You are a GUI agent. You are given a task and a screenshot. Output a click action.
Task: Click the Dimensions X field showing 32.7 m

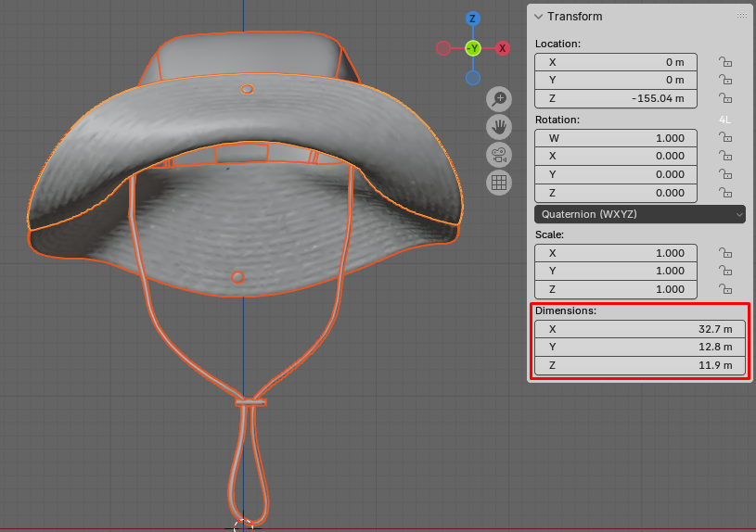pyautogui.click(x=640, y=329)
